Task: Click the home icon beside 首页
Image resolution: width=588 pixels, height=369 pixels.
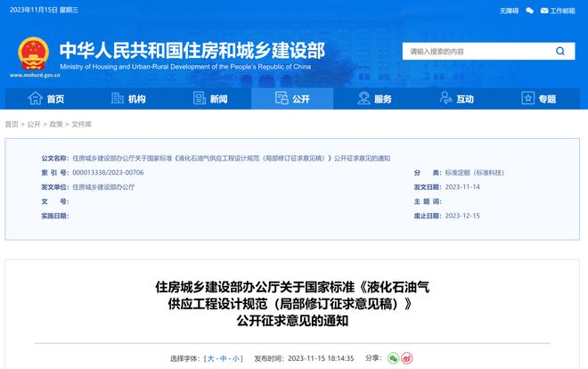Action: click(x=36, y=98)
